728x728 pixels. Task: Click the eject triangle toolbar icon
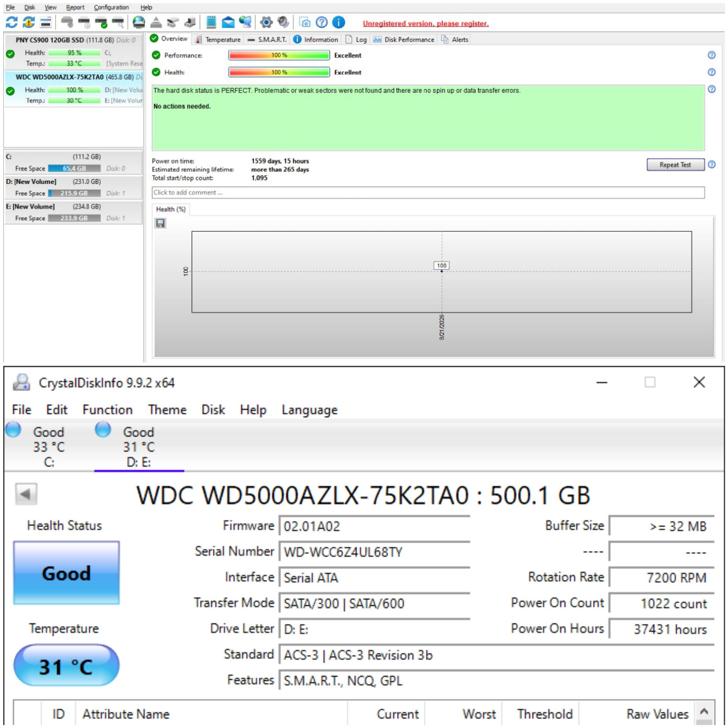coord(156,22)
